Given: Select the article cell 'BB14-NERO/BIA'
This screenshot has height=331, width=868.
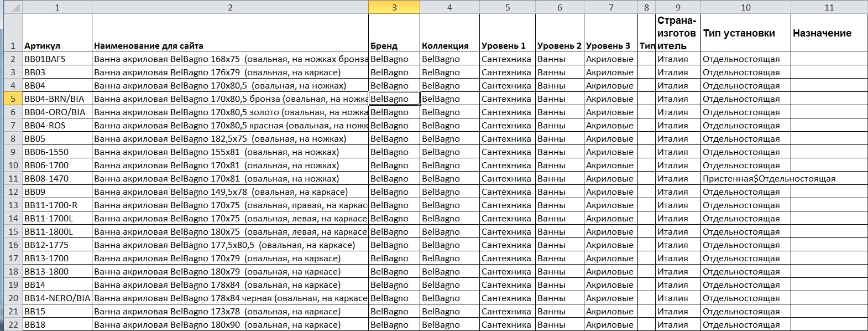Looking at the screenshot, I should coord(57,298).
